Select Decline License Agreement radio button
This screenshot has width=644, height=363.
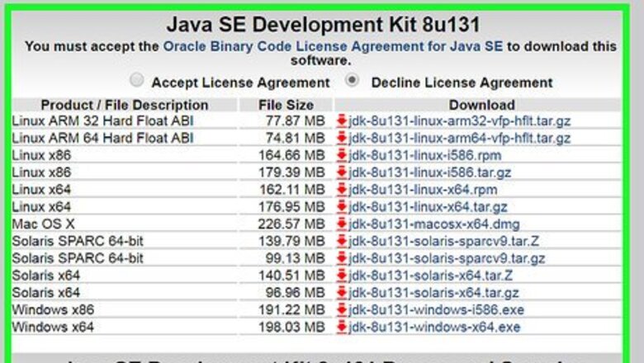pos(352,79)
